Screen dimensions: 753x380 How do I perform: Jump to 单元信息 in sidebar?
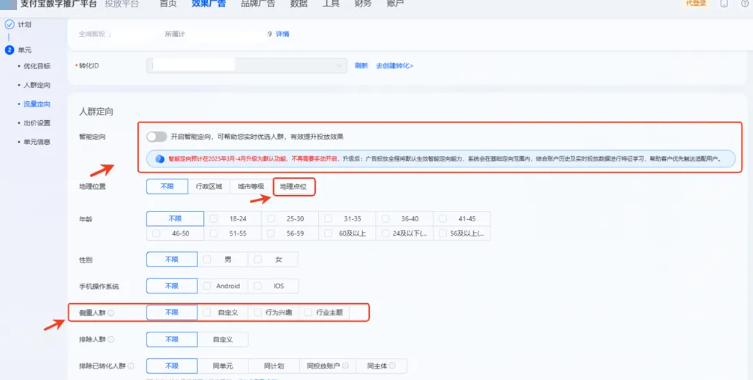37,142
